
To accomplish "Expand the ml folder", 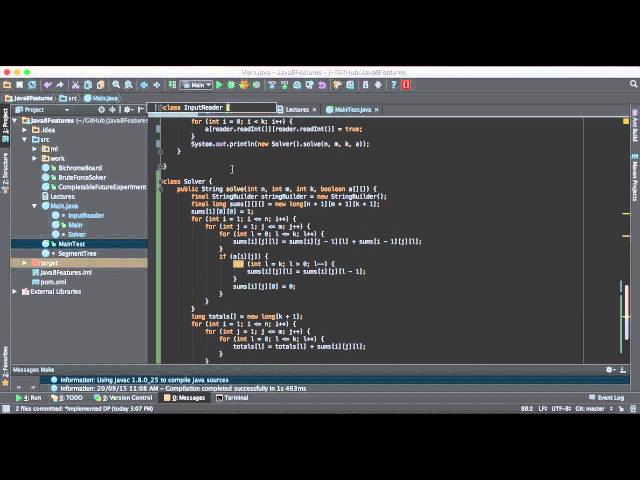I will [x=35, y=149].
